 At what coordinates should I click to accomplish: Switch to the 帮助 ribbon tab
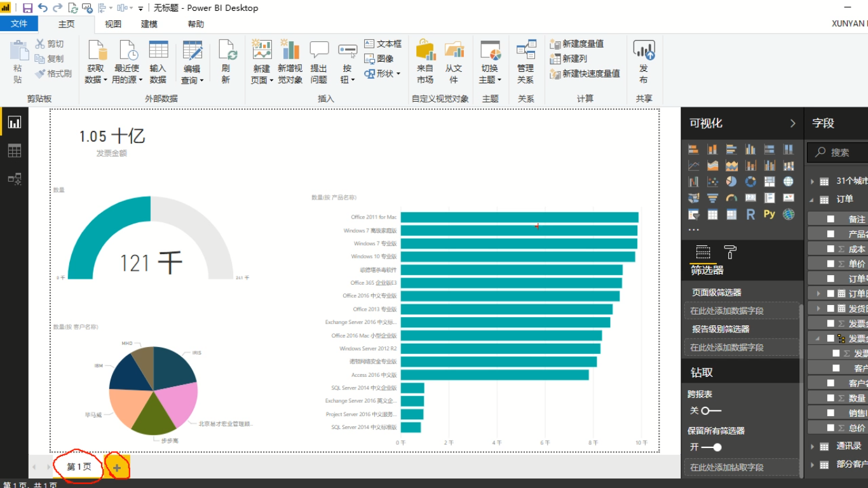pos(196,24)
